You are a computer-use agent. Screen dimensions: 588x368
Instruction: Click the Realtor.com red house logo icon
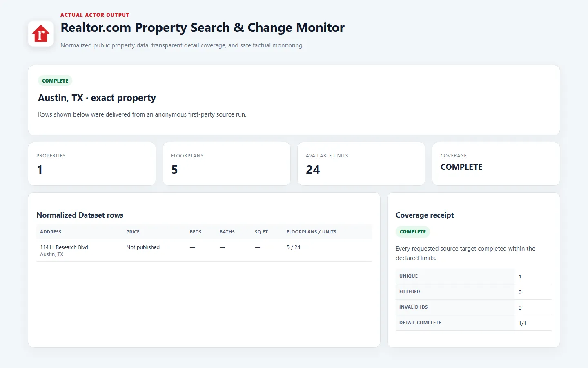click(41, 34)
